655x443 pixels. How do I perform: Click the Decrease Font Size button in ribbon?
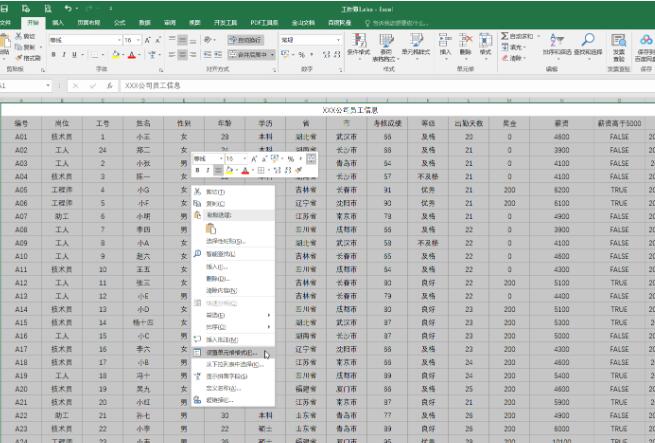point(158,40)
